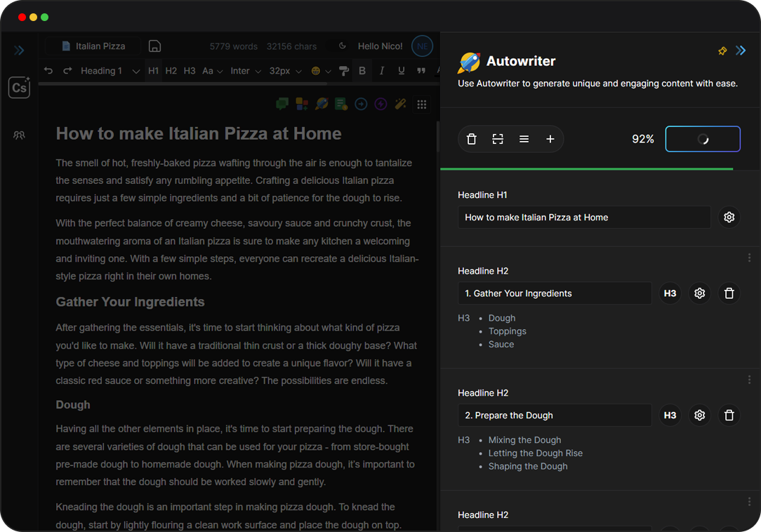761x532 pixels.
Task: Open the NE user avatar menu
Action: click(422, 46)
